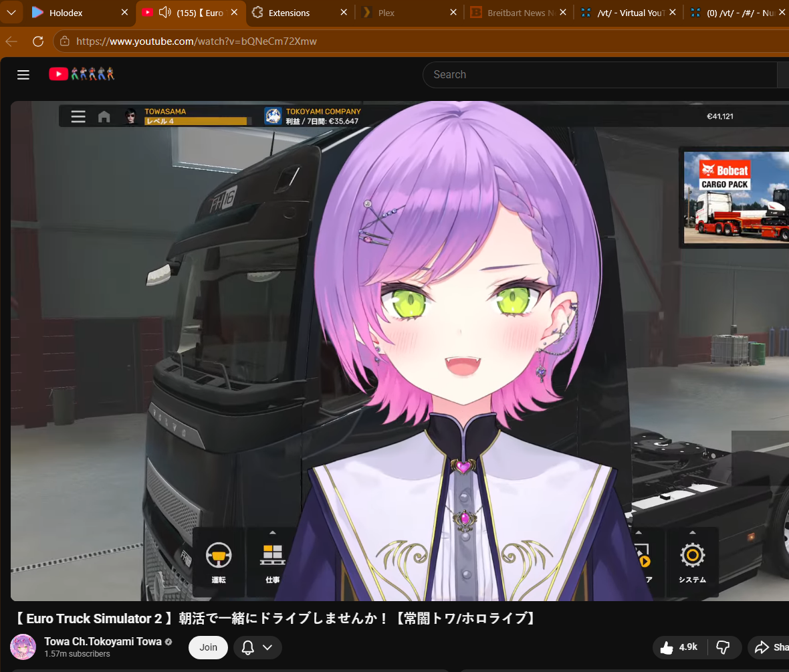
Task: View site information lock icon
Action: point(65,41)
